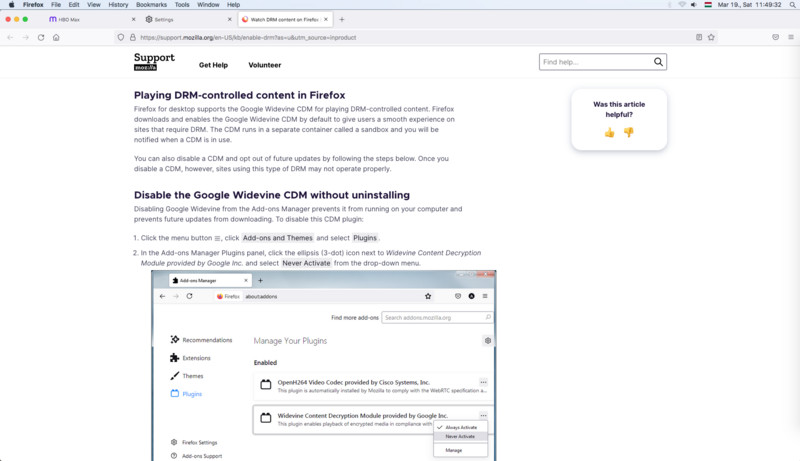
Task: Bookmark this page with the star icon
Action: [x=711, y=37]
